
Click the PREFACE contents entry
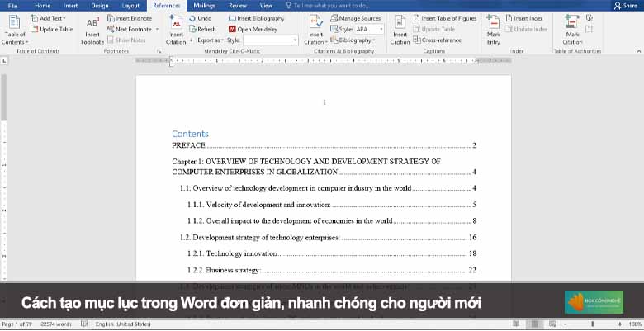click(x=324, y=145)
